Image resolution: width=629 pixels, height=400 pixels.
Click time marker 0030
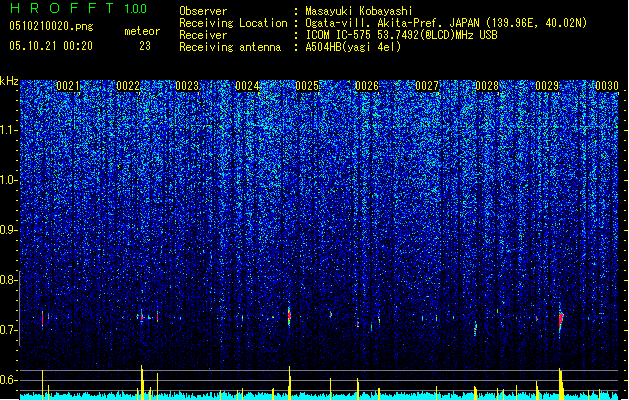click(x=607, y=86)
